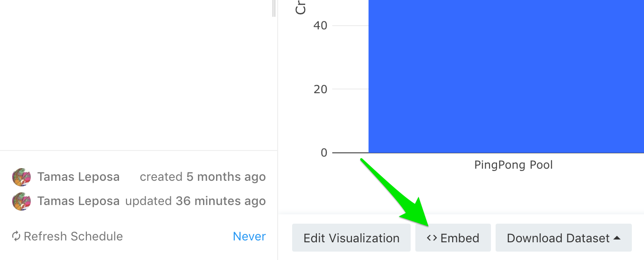Select the PingPong Pool axis label
The image size is (644, 260).
[513, 164]
